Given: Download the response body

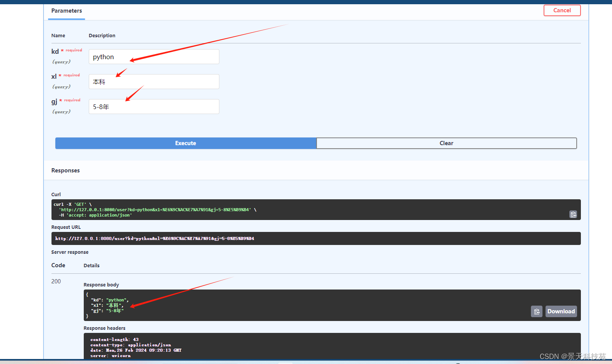Looking at the screenshot, I should pos(561,311).
